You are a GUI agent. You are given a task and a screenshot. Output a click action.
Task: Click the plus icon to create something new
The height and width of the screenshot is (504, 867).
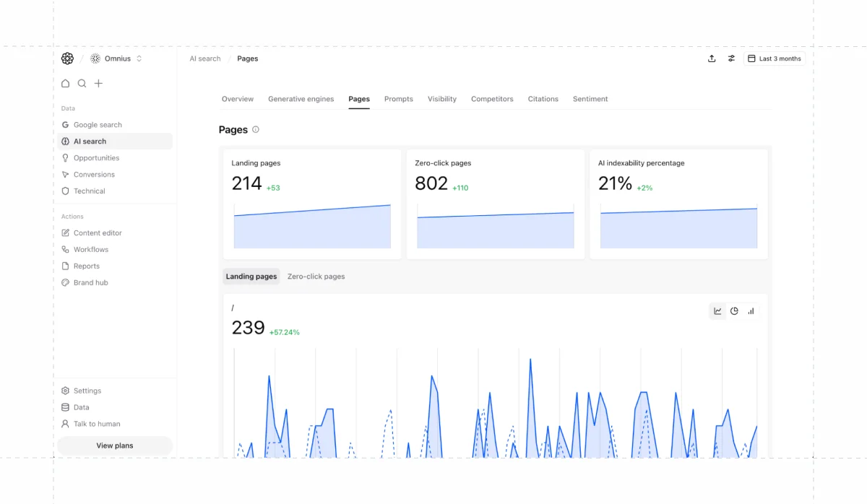98,83
